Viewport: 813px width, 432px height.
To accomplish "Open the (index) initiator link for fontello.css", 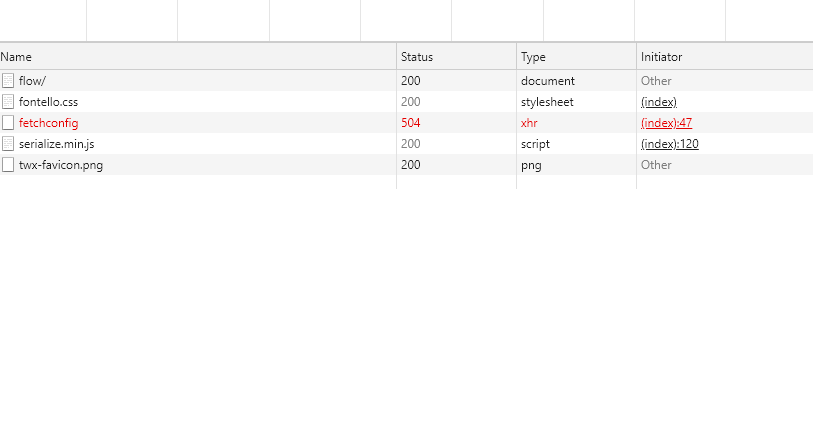I will coord(659,102).
